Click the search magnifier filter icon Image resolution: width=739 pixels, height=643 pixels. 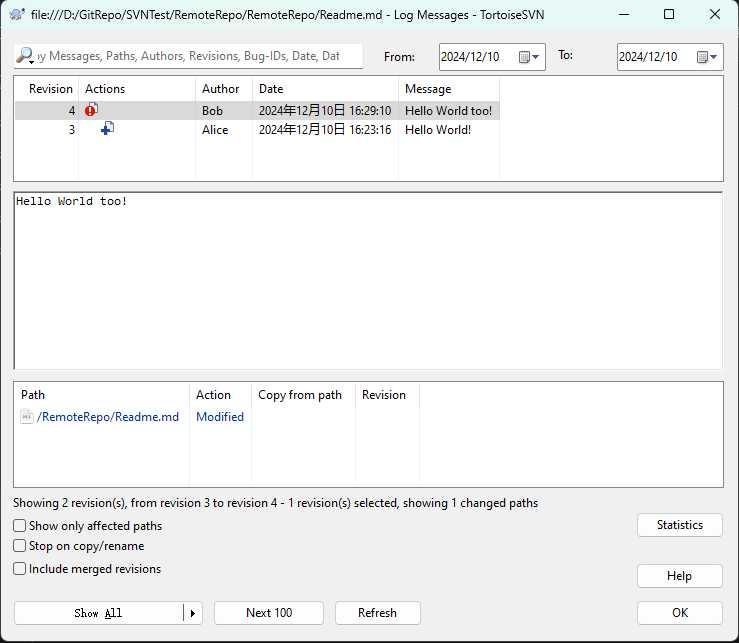coord(25,56)
